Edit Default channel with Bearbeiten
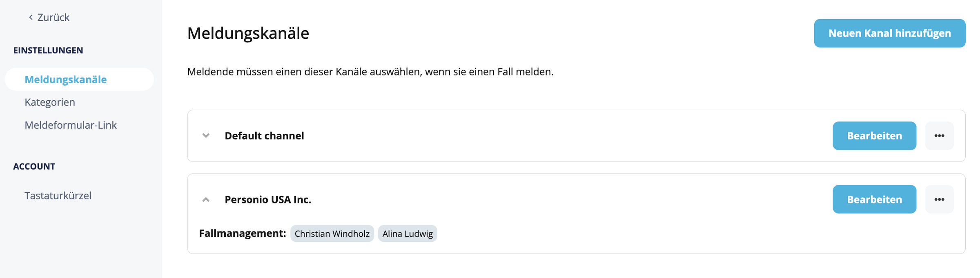980x278 pixels. point(875,136)
